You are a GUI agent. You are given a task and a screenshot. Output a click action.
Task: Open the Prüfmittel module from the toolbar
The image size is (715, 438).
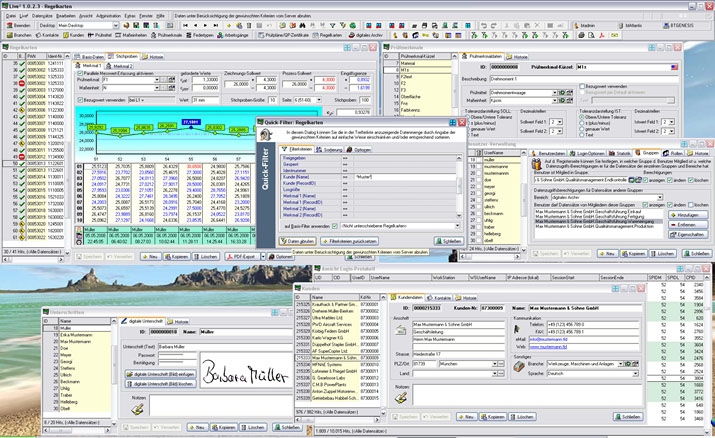[x=100, y=35]
